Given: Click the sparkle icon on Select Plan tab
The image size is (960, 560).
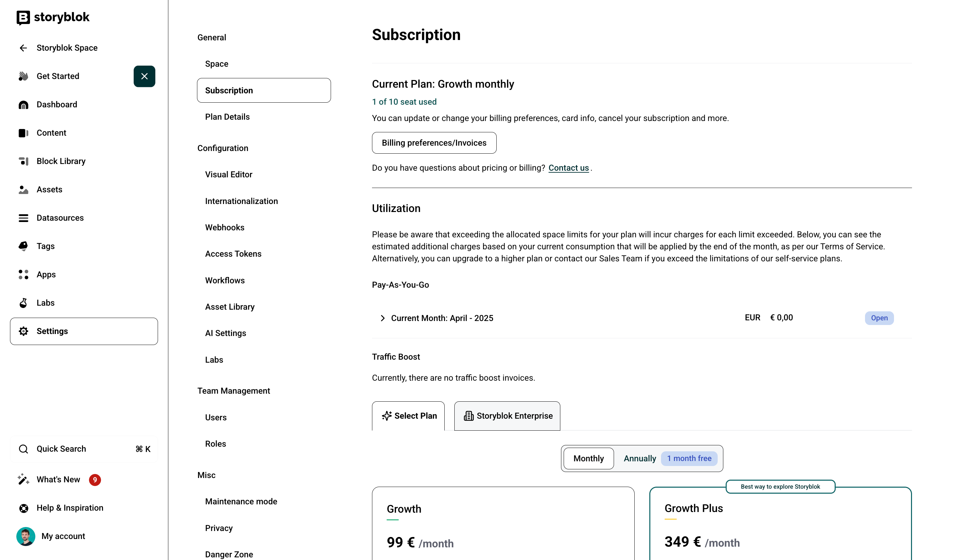Looking at the screenshot, I should [x=387, y=416].
